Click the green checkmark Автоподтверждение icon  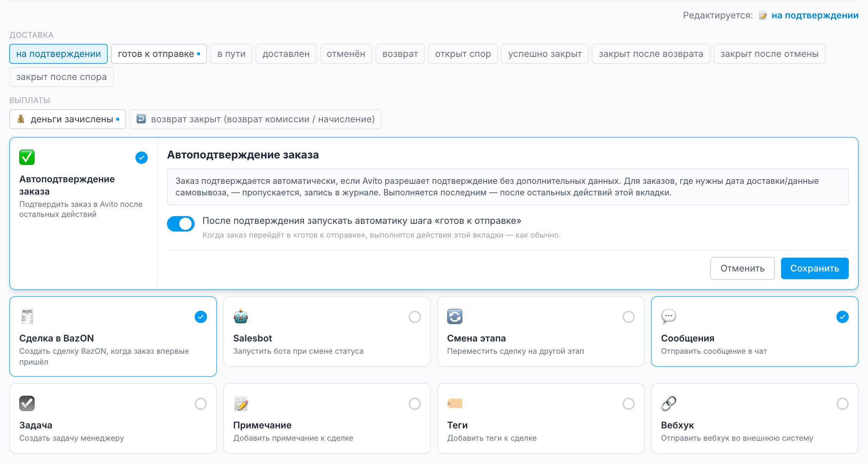[27, 157]
